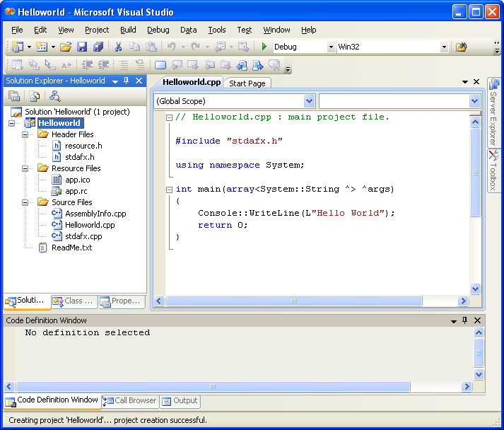504x430 pixels.
Task: Click the Save All icon
Action: [98, 47]
